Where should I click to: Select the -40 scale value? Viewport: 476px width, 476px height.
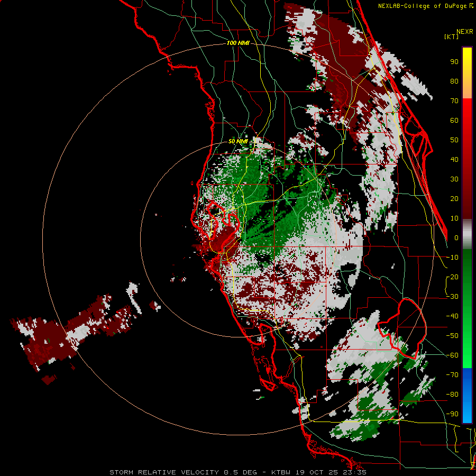click(452, 316)
